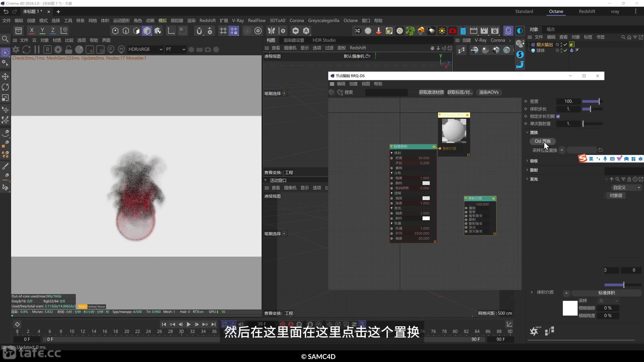Click the keyframe diamond icon at timeline left

[x=17, y=324]
